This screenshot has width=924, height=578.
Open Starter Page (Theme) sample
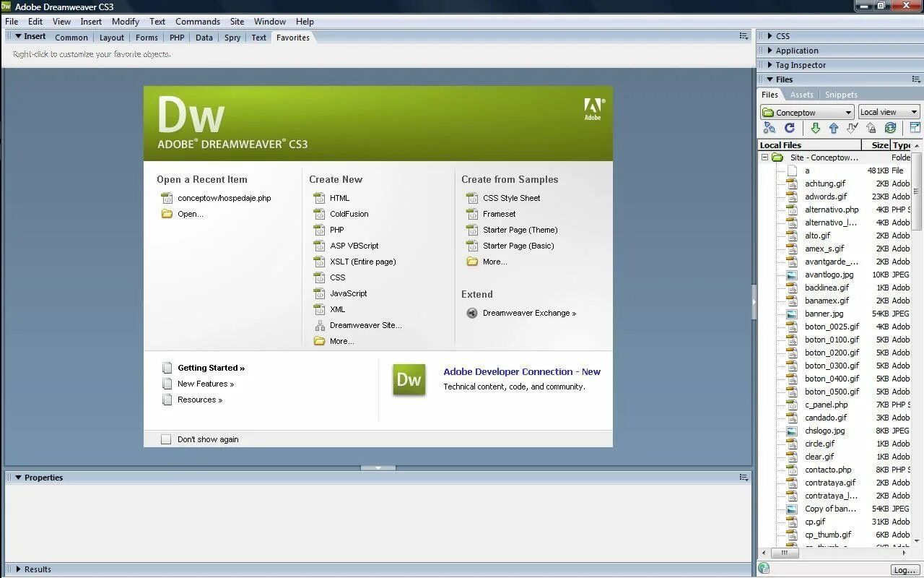click(520, 230)
